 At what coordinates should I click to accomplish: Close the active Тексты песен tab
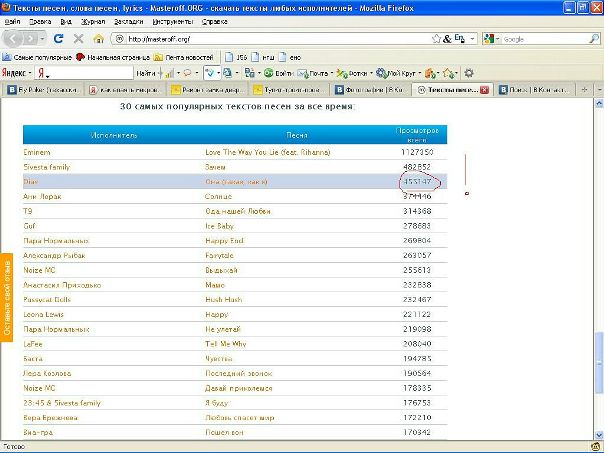[x=484, y=90]
